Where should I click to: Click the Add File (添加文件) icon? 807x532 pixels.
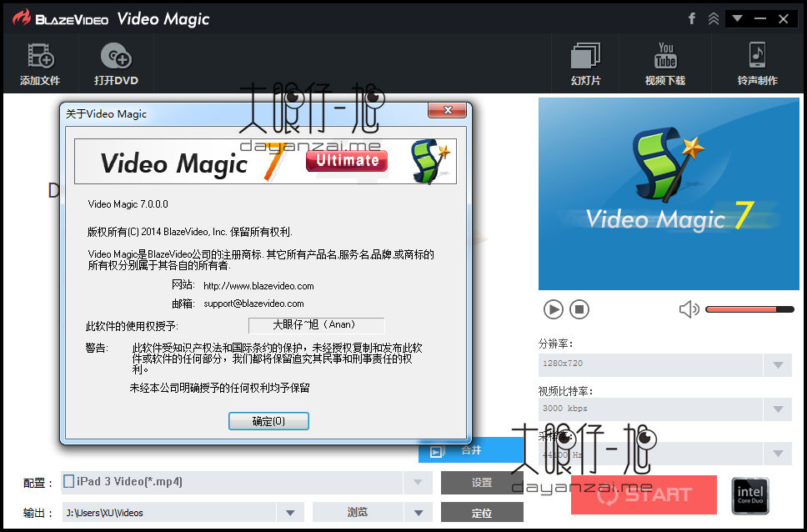[x=40, y=64]
